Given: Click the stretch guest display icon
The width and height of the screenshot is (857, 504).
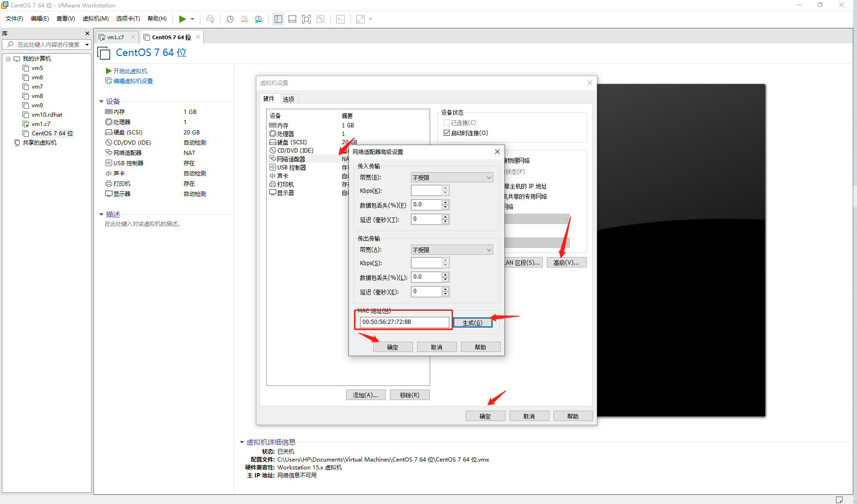Looking at the screenshot, I should tap(361, 19).
